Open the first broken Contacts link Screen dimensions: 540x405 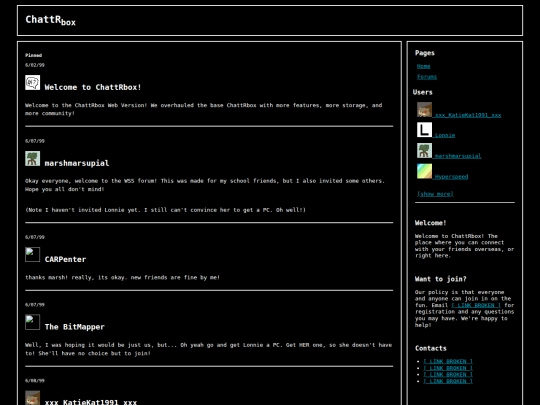pos(448,361)
